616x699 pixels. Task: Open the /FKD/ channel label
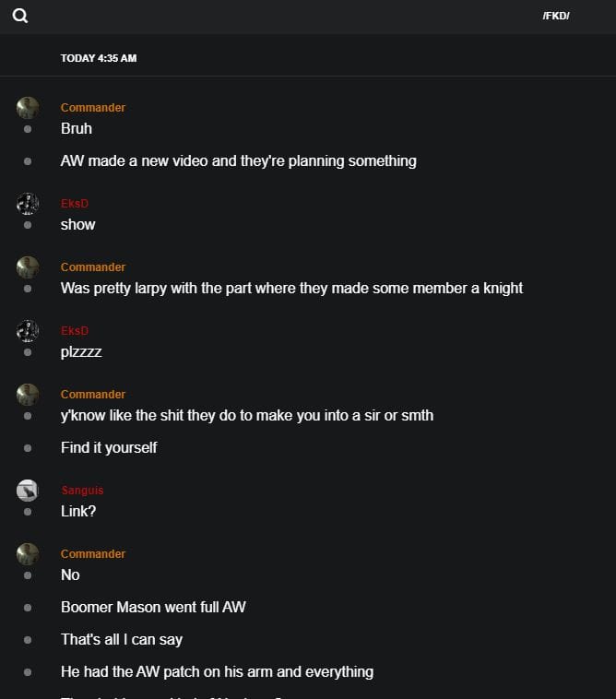click(556, 16)
